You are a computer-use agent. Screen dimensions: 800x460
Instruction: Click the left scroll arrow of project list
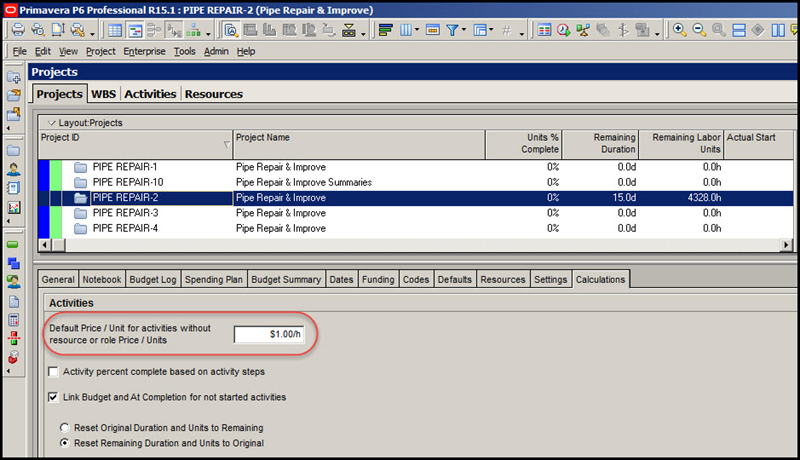(45, 245)
